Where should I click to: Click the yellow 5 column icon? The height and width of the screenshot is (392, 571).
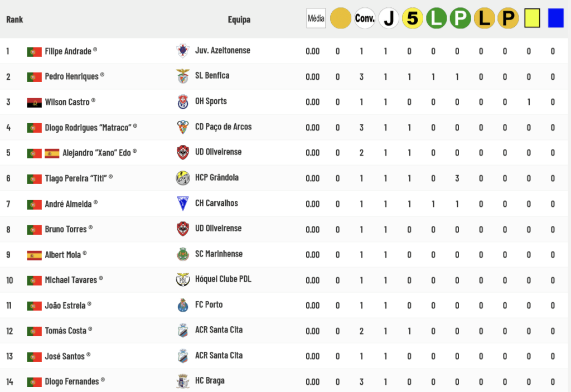point(412,18)
